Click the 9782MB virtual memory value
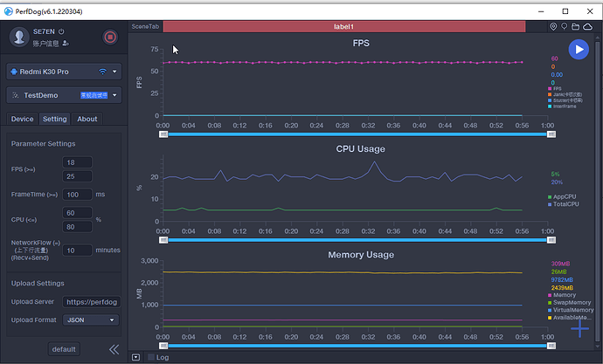Image resolution: width=603 pixels, height=364 pixels. coord(562,279)
